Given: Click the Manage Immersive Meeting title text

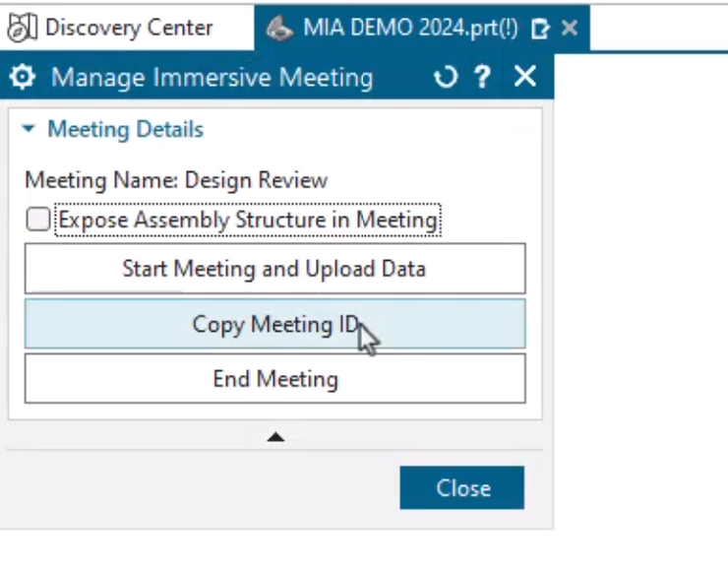Looking at the screenshot, I should click(212, 77).
